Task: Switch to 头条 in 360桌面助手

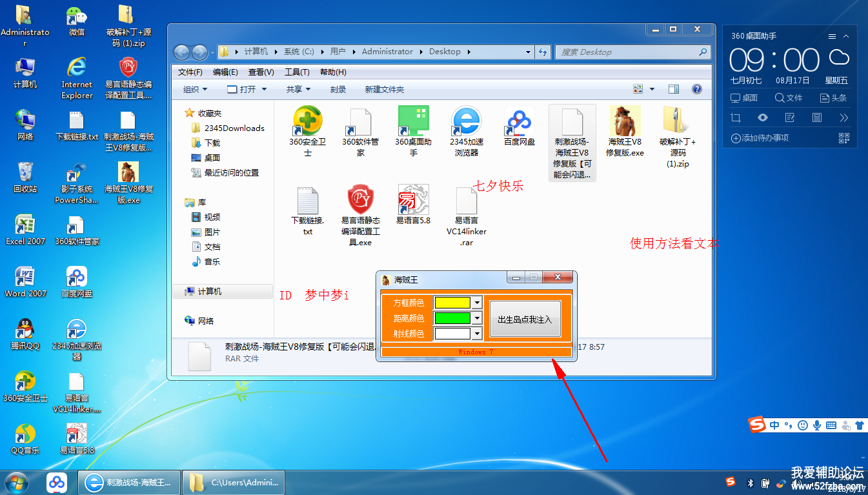Action: pyautogui.click(x=833, y=98)
